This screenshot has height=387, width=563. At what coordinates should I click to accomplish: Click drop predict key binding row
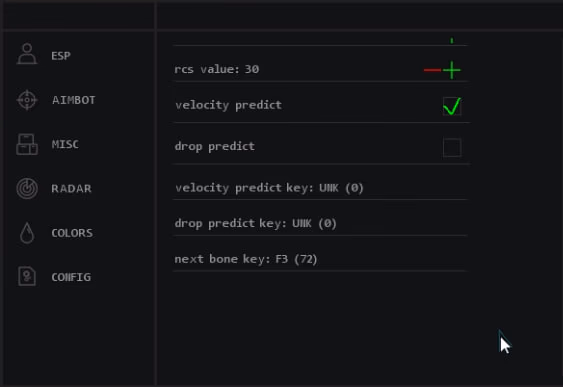[320, 223]
